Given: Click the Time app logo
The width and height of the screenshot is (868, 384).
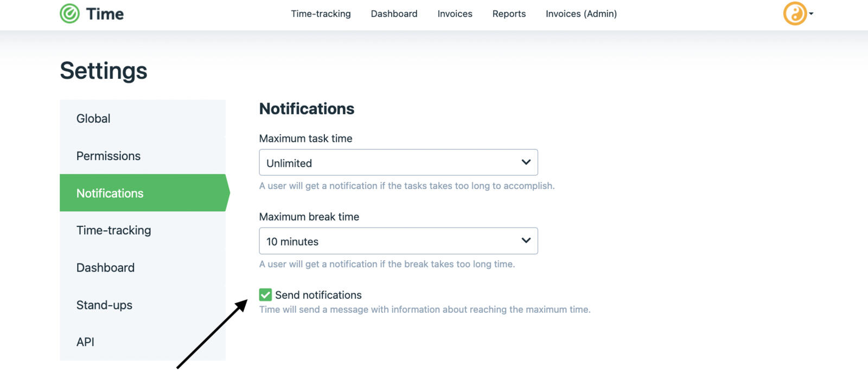Looking at the screenshot, I should coord(92,14).
